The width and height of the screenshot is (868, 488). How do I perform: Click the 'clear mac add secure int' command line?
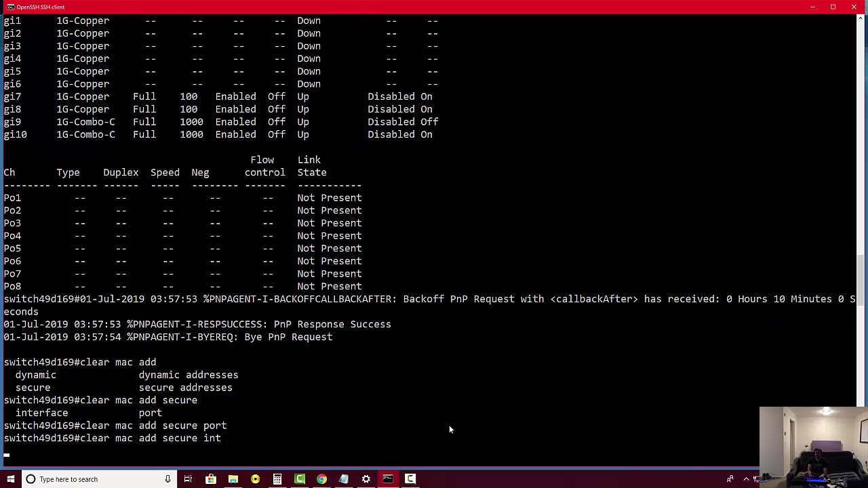(112, 439)
